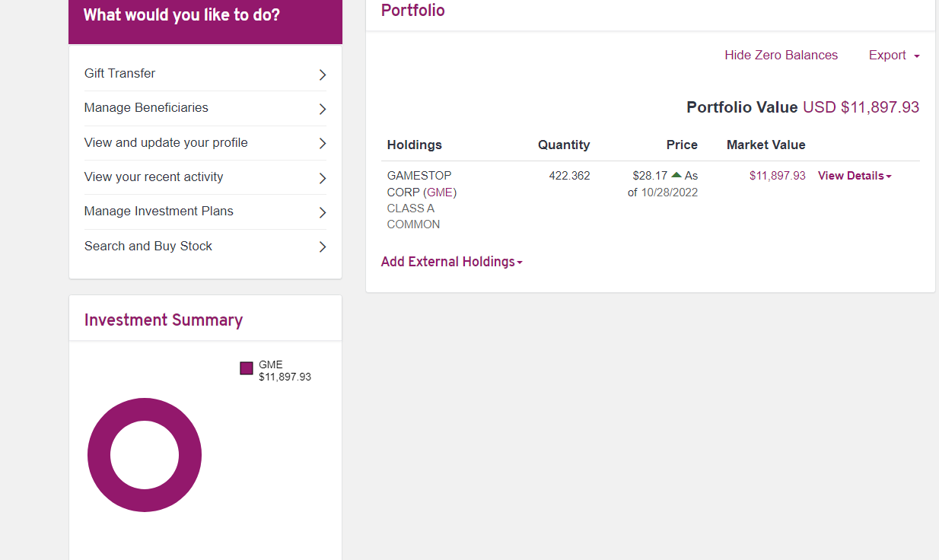Click the GME ticker link
Screen dimensions: 939x560
441,192
